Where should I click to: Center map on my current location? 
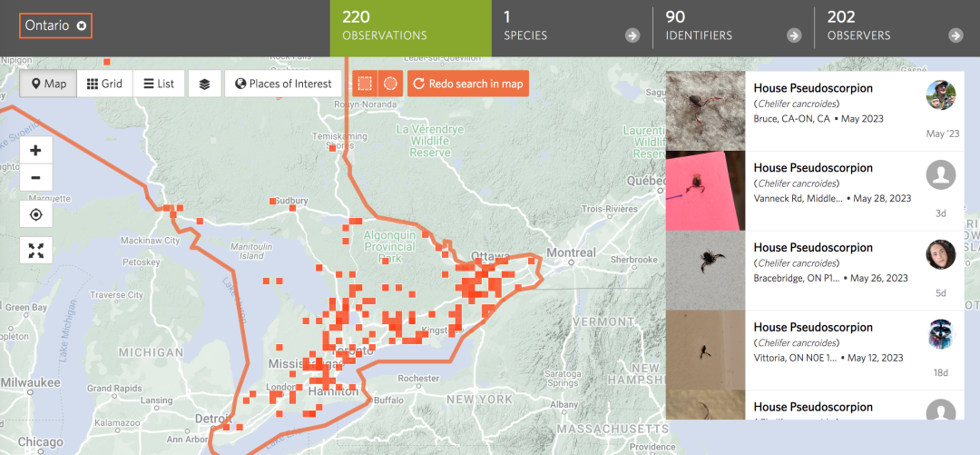(36, 214)
